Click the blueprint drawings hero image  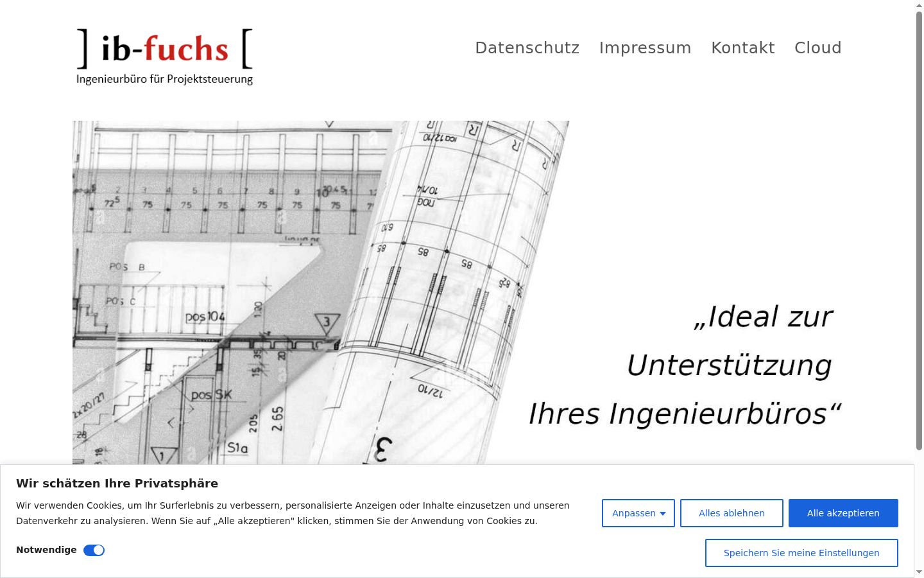coord(321,292)
